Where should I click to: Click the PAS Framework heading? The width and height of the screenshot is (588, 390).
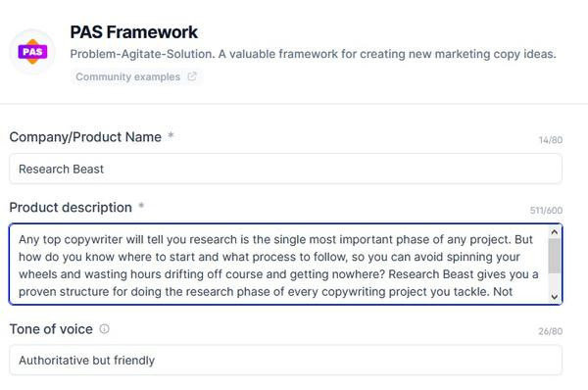pyautogui.click(x=134, y=32)
